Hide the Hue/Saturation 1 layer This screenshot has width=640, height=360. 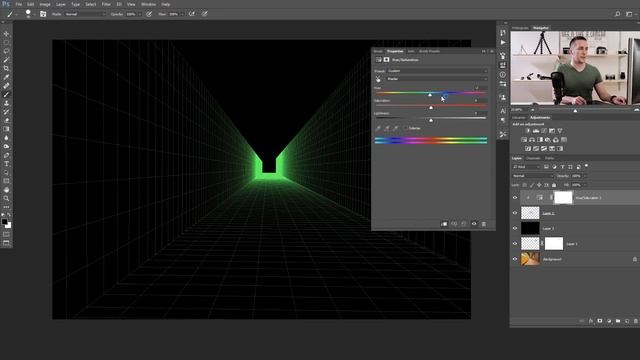click(515, 198)
